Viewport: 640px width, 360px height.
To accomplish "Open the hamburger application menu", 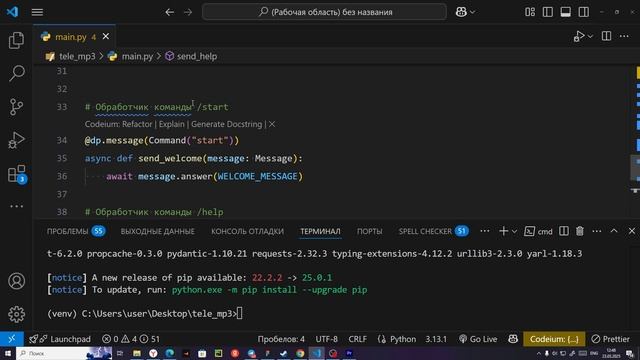I will point(37,12).
